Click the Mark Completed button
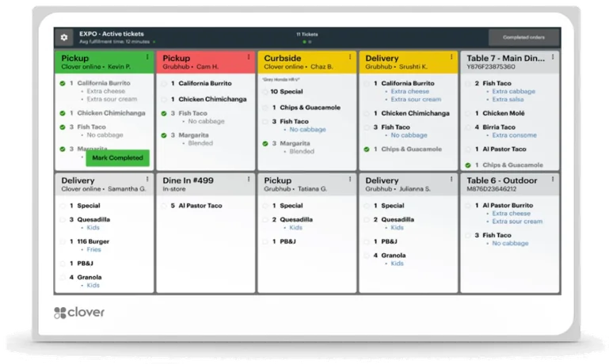The image size is (609, 364). [x=118, y=158]
